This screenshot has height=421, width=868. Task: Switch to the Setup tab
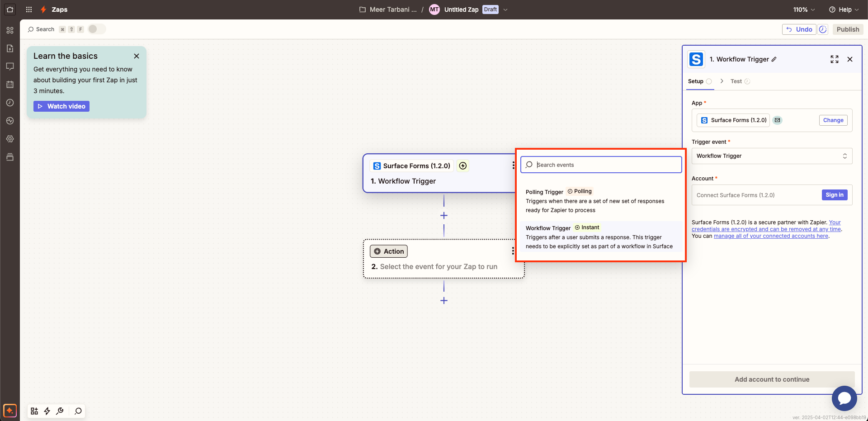click(x=700, y=81)
